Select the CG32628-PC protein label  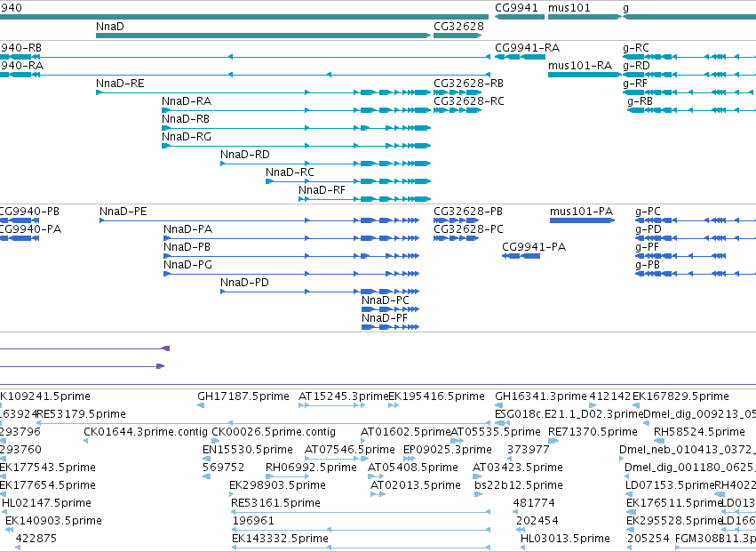click(x=469, y=228)
